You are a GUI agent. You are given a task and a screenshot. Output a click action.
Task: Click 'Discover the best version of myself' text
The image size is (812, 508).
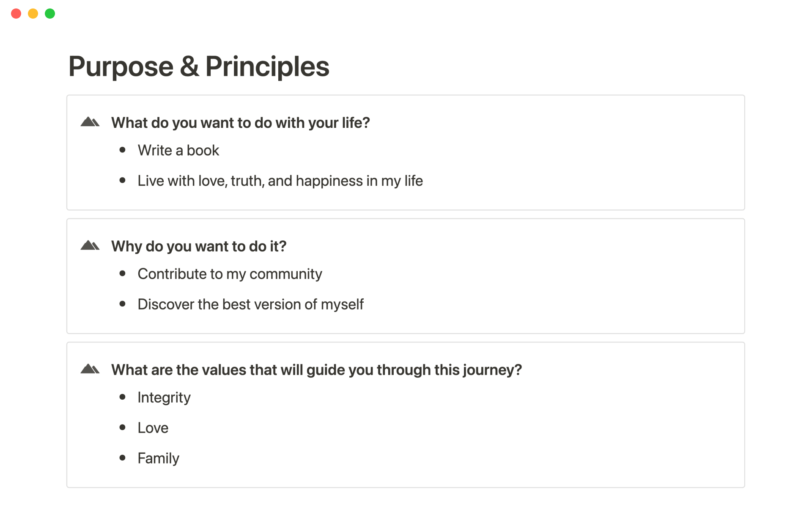(250, 305)
